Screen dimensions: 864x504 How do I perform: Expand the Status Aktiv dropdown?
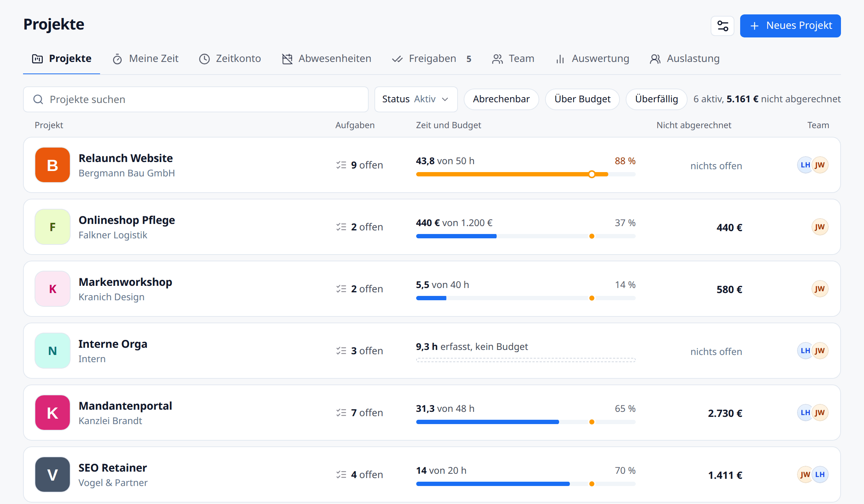(x=416, y=99)
